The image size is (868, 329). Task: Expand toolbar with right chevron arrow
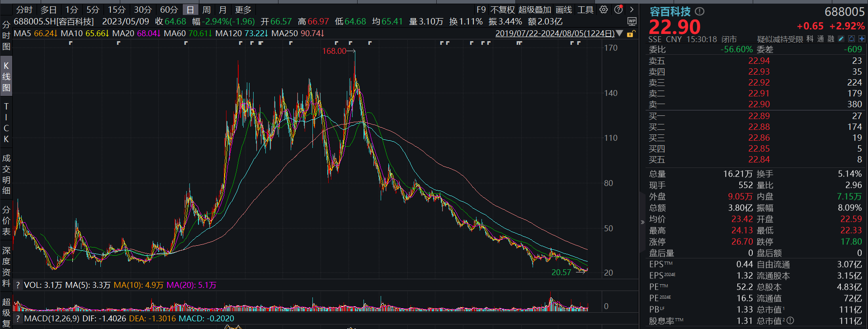pos(632,10)
